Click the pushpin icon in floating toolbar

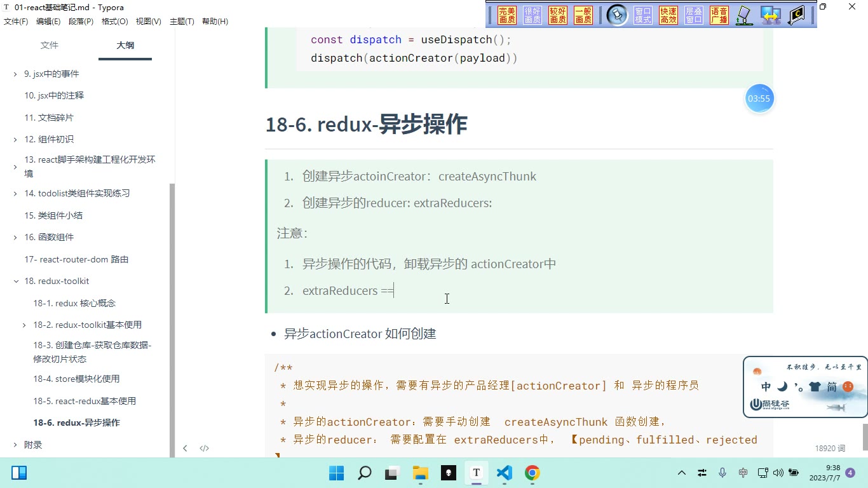click(x=617, y=15)
